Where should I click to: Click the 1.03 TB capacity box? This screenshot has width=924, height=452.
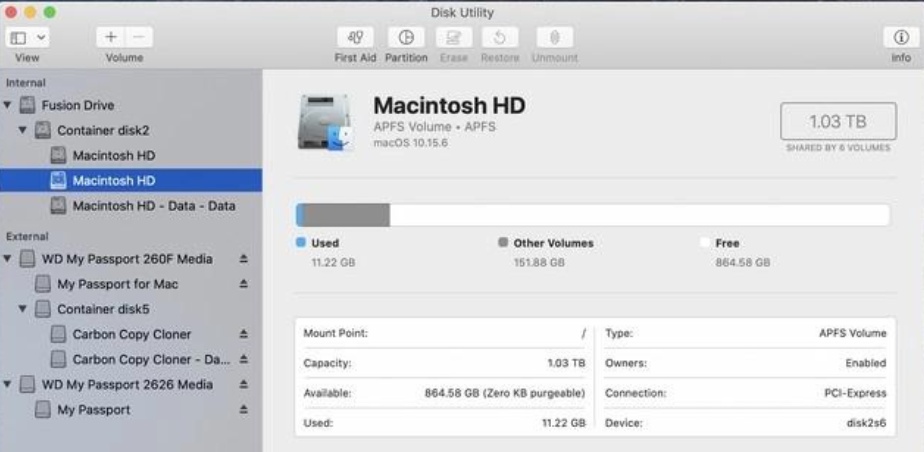click(x=838, y=121)
